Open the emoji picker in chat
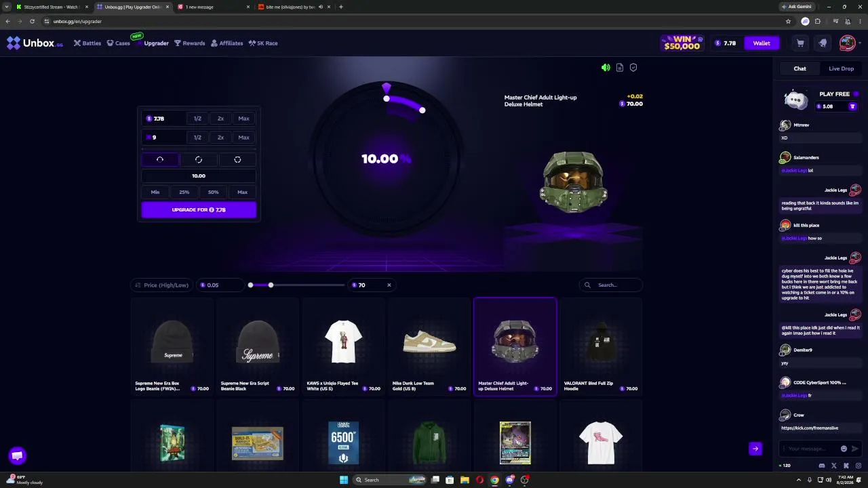Image resolution: width=868 pixels, height=488 pixels. [844, 449]
